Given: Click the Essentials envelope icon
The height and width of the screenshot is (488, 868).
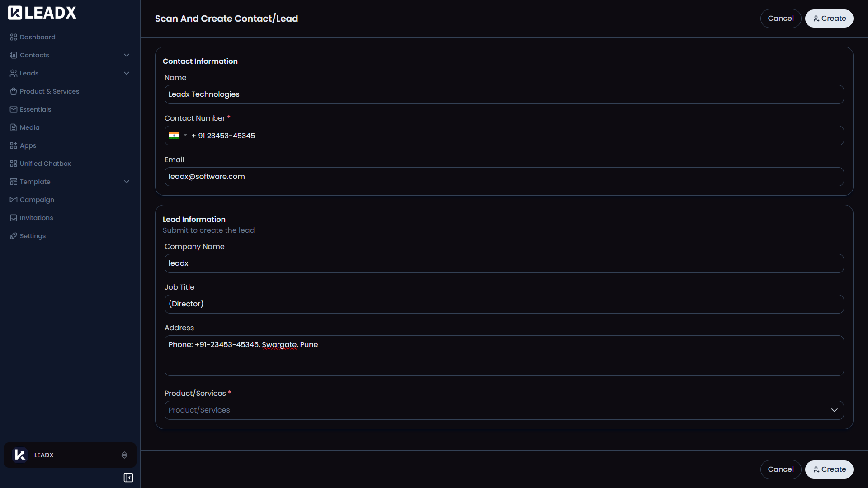Looking at the screenshot, I should (x=14, y=109).
